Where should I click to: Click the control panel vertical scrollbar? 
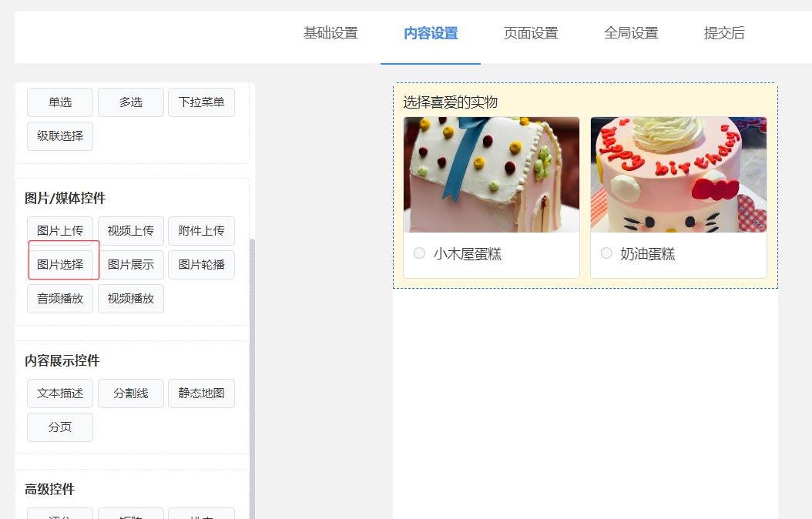click(252, 378)
